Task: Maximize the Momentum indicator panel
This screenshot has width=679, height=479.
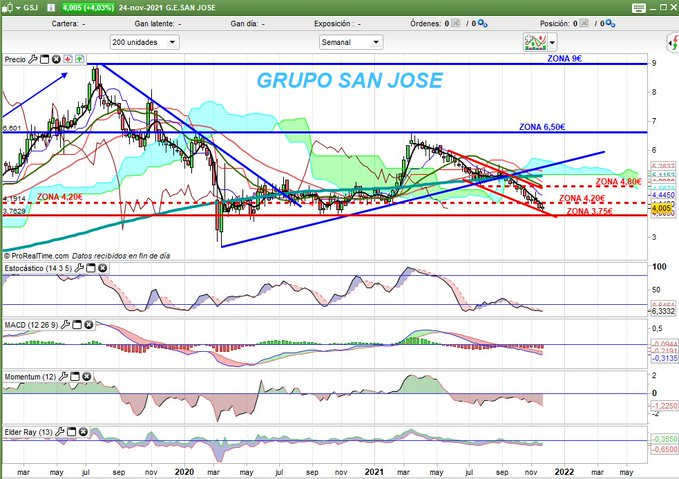Action: (x=75, y=376)
